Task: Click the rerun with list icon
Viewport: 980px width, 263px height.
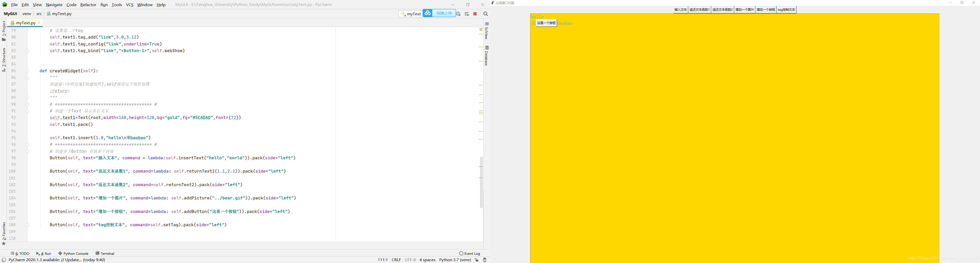Action: click(467, 14)
